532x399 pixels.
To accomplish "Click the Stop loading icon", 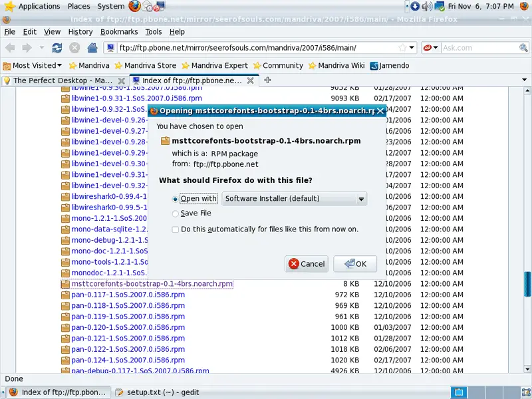I will coord(74,48).
